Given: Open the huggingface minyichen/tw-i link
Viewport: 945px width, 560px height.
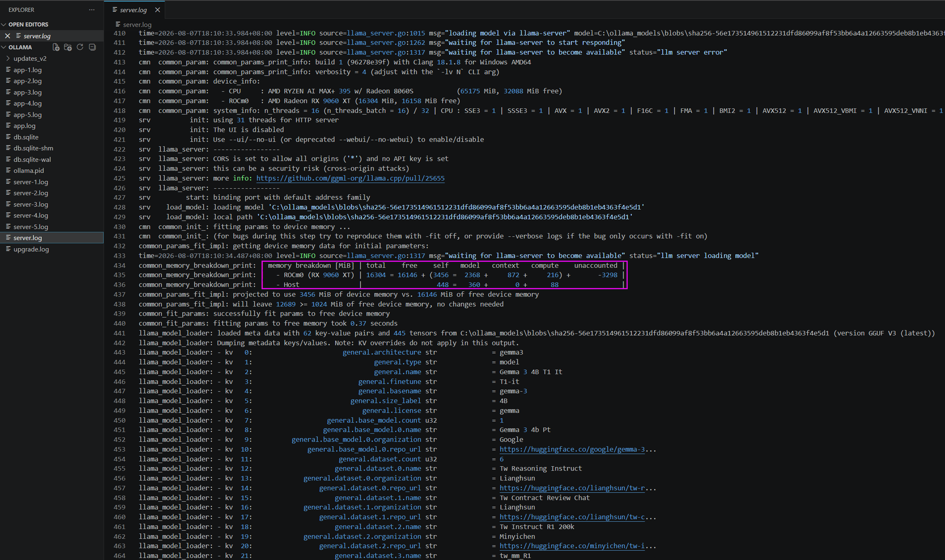Looking at the screenshot, I should [572, 546].
